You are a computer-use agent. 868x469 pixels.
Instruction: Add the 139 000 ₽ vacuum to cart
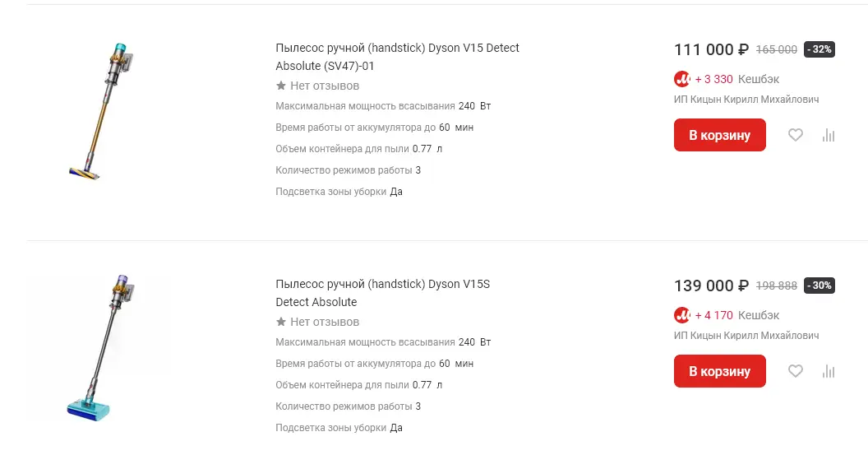pyautogui.click(x=719, y=371)
